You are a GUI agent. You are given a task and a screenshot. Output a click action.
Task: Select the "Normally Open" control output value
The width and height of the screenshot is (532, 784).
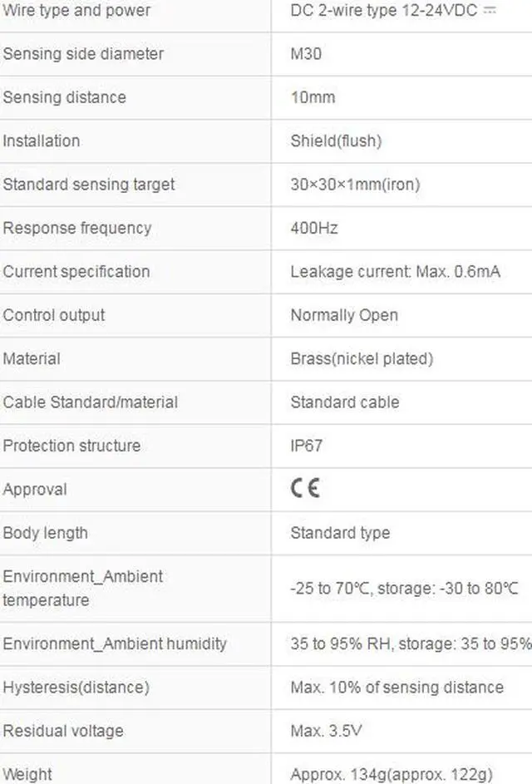click(344, 315)
